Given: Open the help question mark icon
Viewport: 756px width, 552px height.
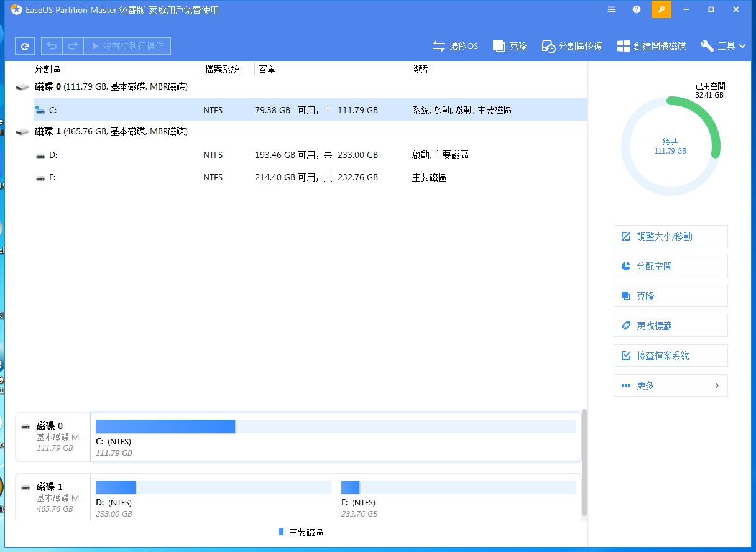Looking at the screenshot, I should (x=635, y=9).
